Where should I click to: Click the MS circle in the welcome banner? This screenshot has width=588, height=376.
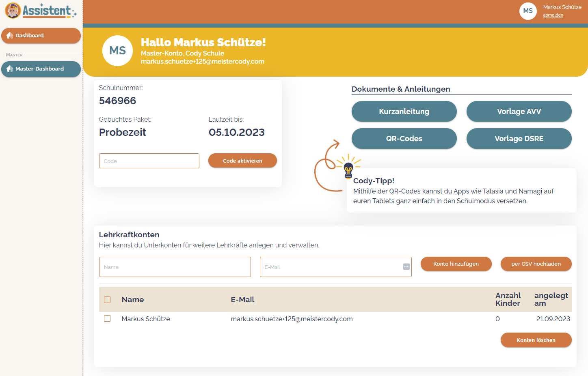click(x=117, y=50)
